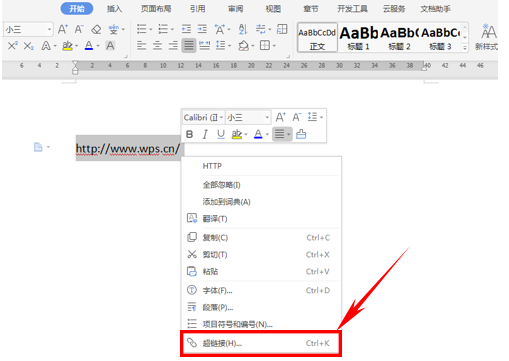The height and width of the screenshot is (361, 509).
Task: Click the character shading icon in ribbon
Action: 110,45
